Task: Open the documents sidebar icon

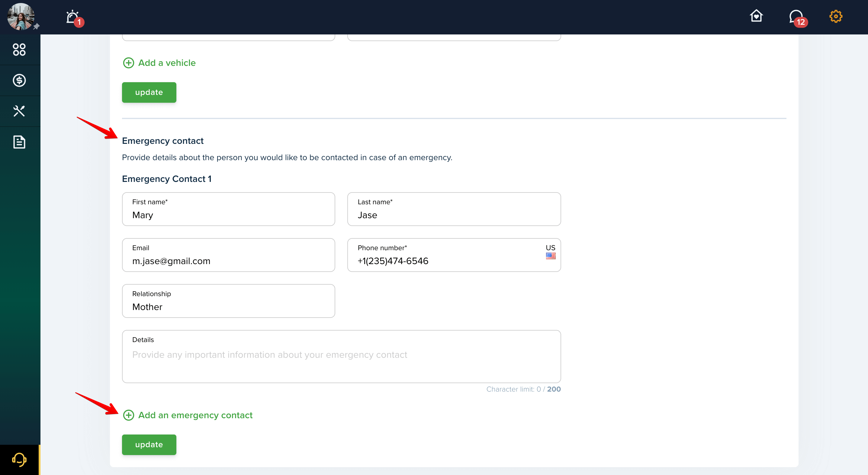Action: click(x=19, y=142)
